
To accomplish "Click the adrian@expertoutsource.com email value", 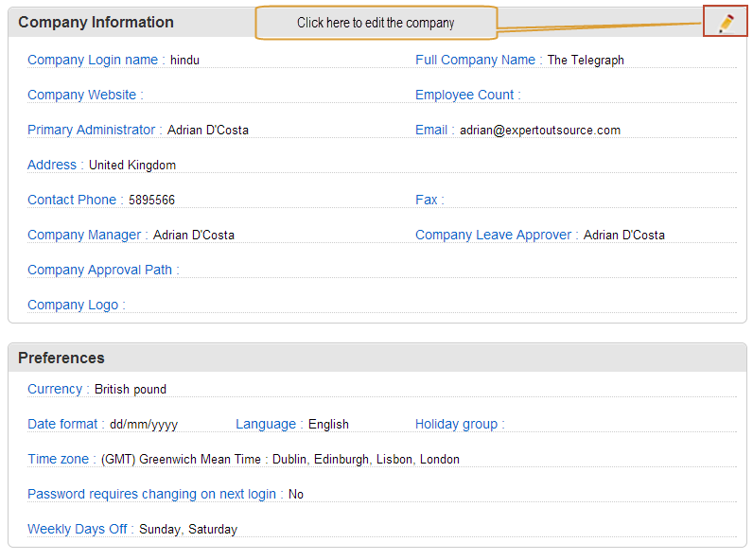I will tap(540, 131).
